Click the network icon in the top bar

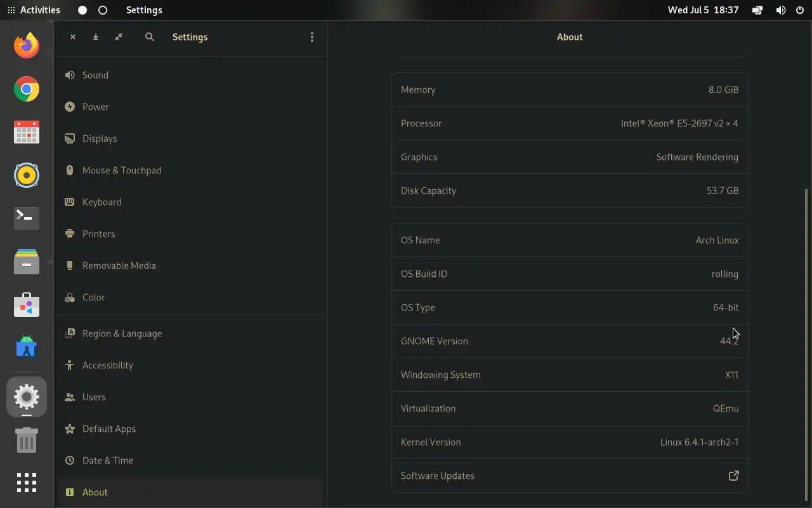pyautogui.click(x=757, y=10)
